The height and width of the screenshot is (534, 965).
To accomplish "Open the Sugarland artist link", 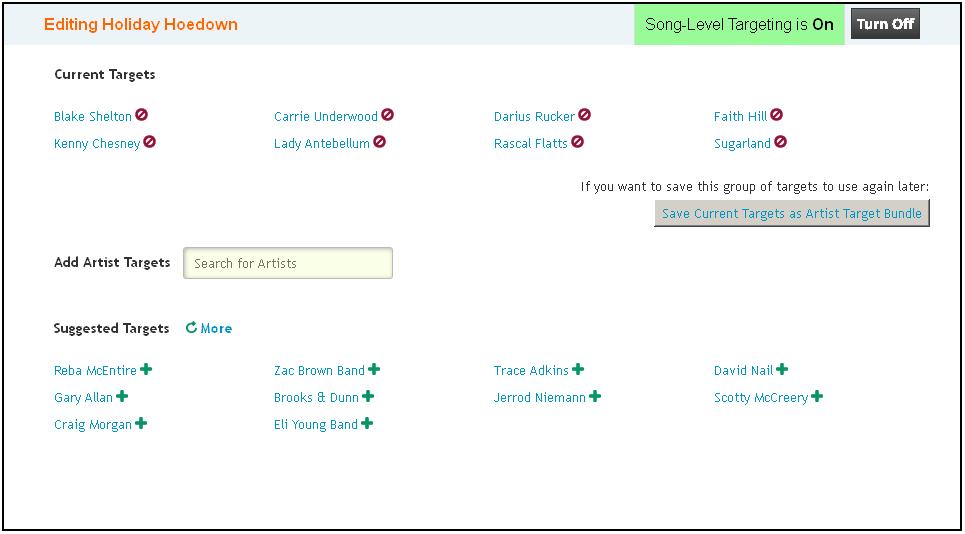I will coord(742,144).
